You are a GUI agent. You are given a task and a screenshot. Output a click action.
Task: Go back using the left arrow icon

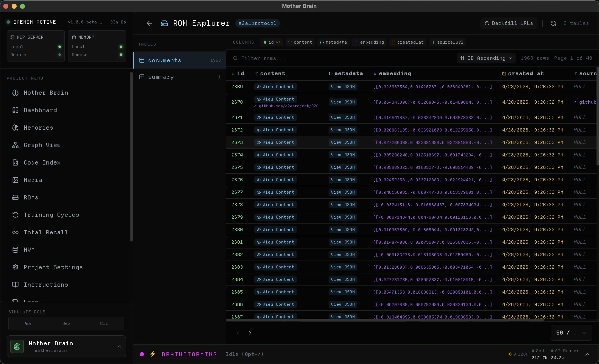coord(149,23)
